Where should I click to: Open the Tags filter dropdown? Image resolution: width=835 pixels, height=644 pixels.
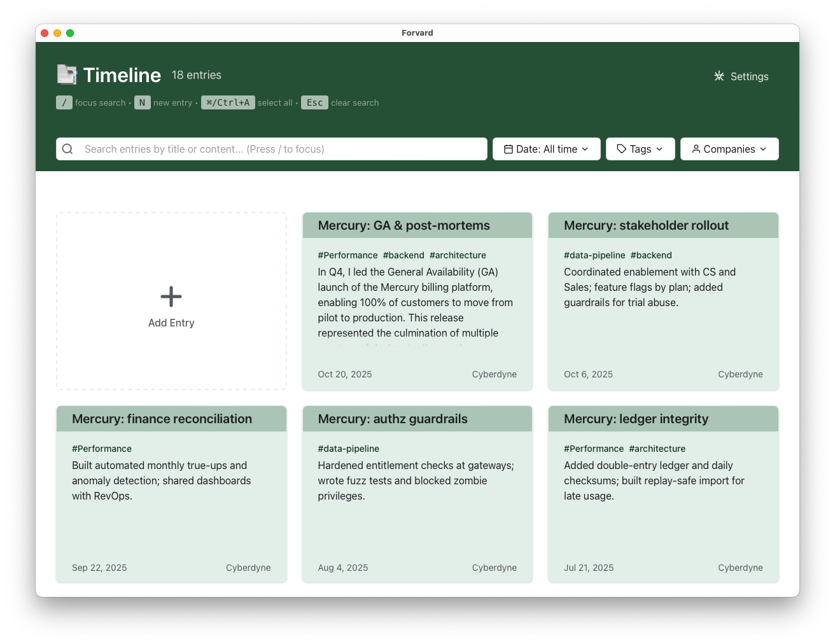640,148
